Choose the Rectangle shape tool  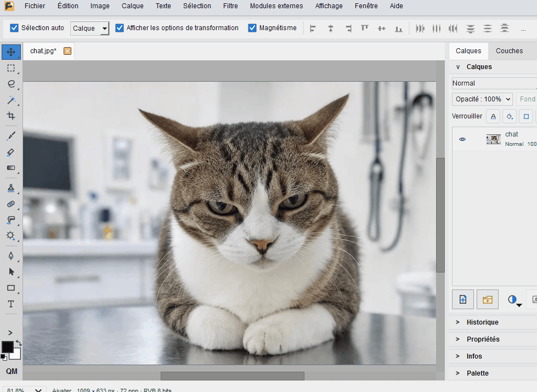point(11,288)
